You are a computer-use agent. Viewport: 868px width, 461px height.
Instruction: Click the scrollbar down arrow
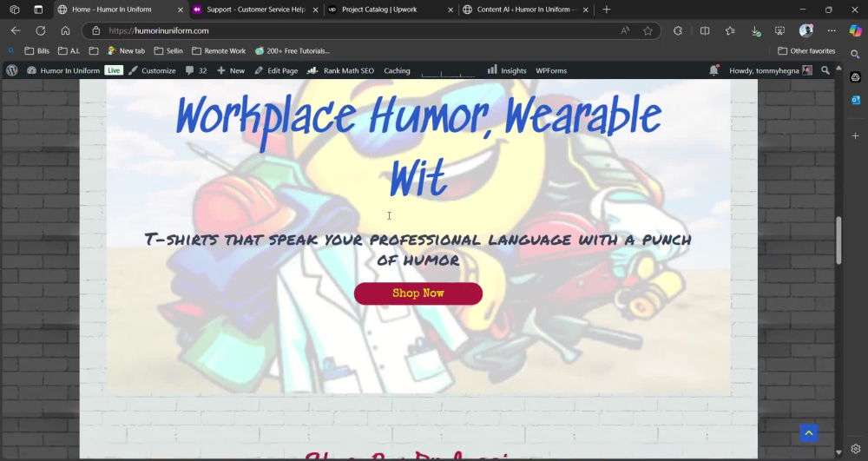point(838,452)
